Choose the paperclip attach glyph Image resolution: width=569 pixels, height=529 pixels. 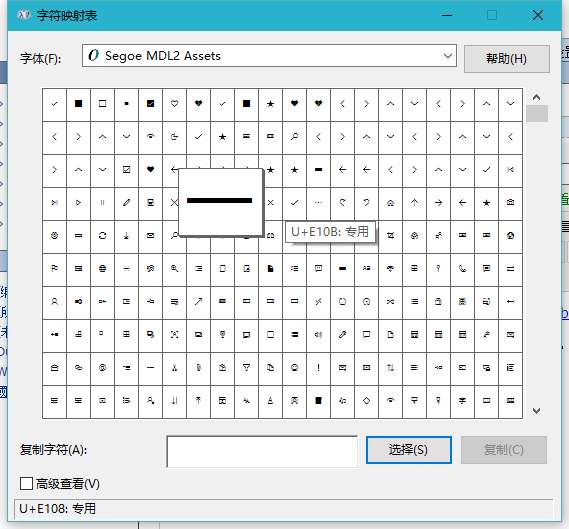(x=198, y=368)
